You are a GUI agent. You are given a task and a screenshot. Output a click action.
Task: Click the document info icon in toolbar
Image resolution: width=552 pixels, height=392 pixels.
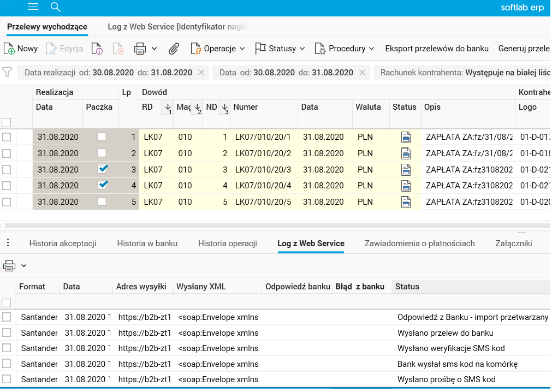coord(97,49)
